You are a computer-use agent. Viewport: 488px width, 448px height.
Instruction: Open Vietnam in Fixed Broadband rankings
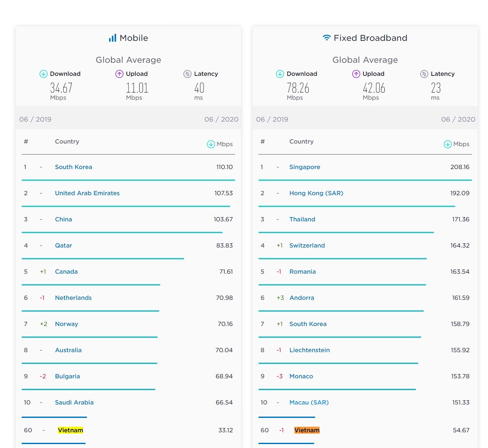(307, 430)
